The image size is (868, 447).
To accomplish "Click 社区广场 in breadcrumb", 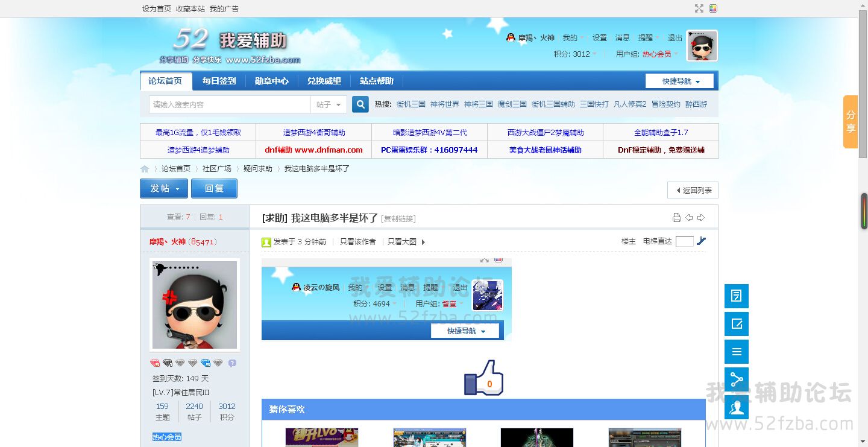I will [217, 169].
